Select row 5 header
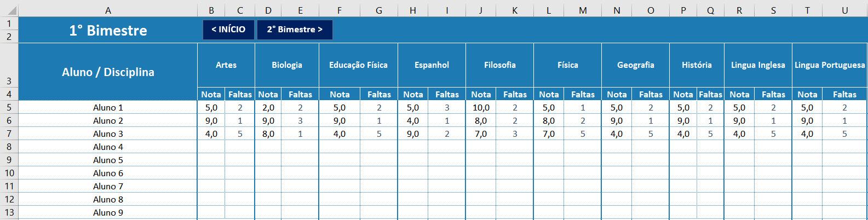Viewport: 868px width, 220px height. [9, 107]
